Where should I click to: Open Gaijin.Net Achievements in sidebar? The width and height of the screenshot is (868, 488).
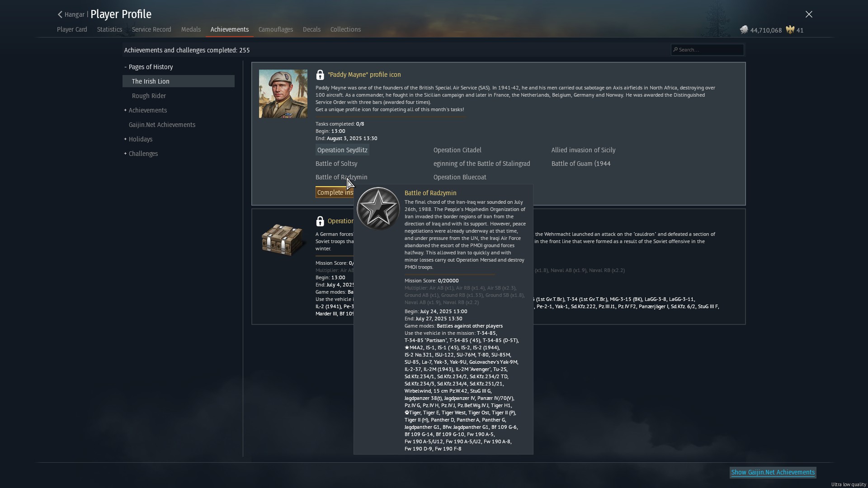click(x=162, y=125)
